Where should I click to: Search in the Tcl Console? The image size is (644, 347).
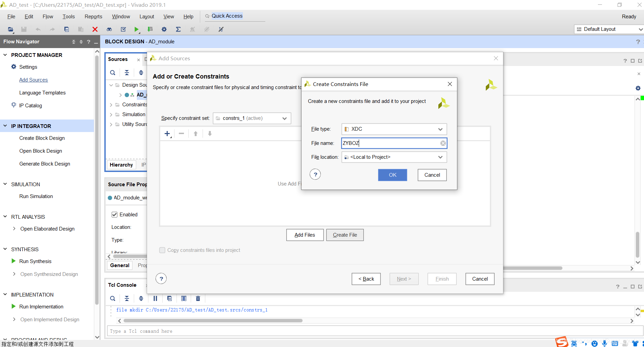tap(112, 299)
